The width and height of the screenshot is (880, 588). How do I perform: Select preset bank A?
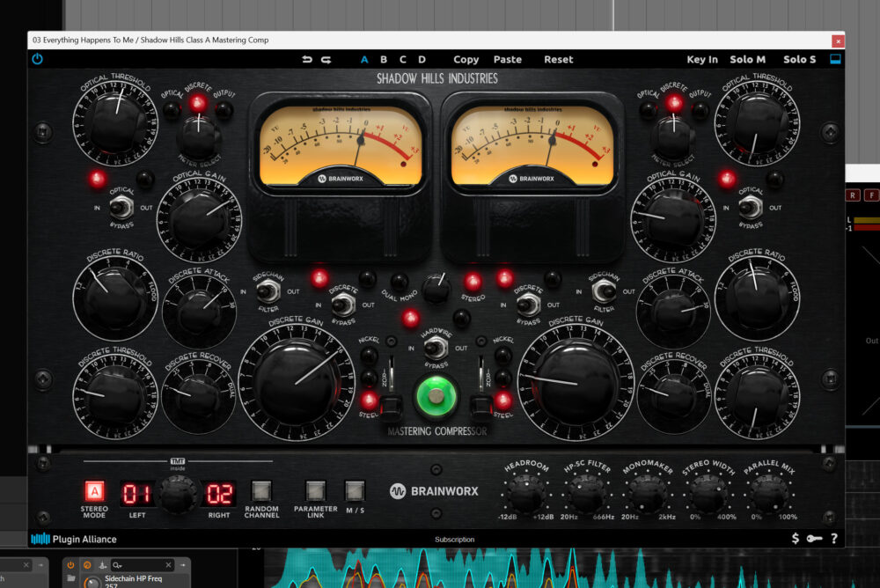364,60
